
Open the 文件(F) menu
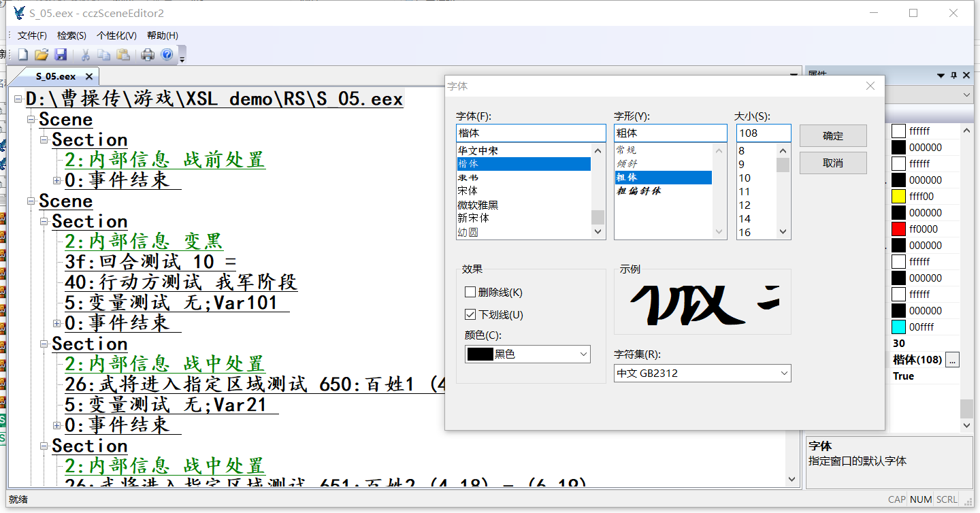click(32, 35)
